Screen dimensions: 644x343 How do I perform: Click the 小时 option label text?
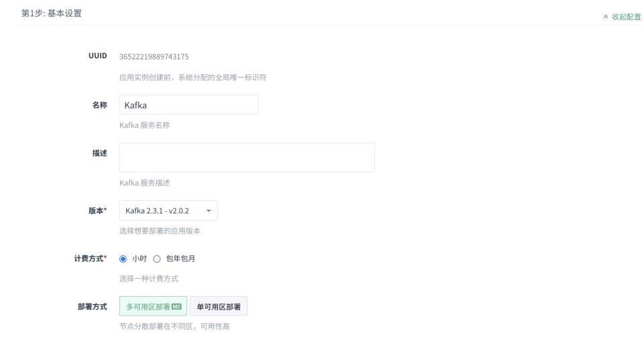[139, 259]
